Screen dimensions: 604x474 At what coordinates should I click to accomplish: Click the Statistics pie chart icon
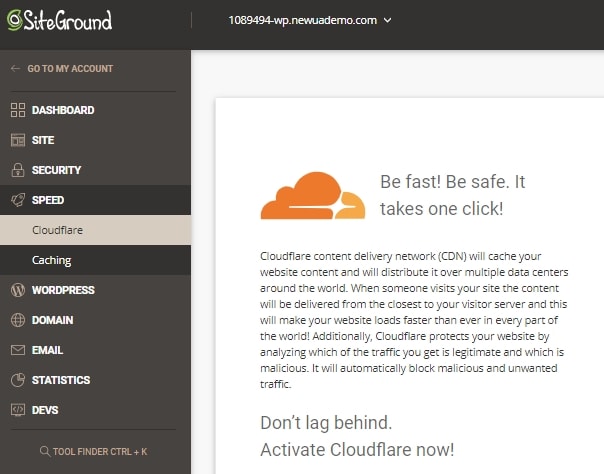(x=18, y=380)
